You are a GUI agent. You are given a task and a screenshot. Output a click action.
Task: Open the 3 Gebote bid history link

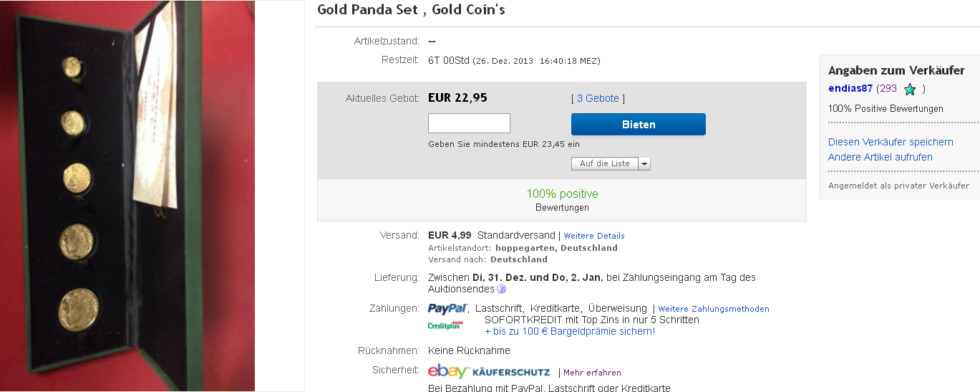(598, 98)
